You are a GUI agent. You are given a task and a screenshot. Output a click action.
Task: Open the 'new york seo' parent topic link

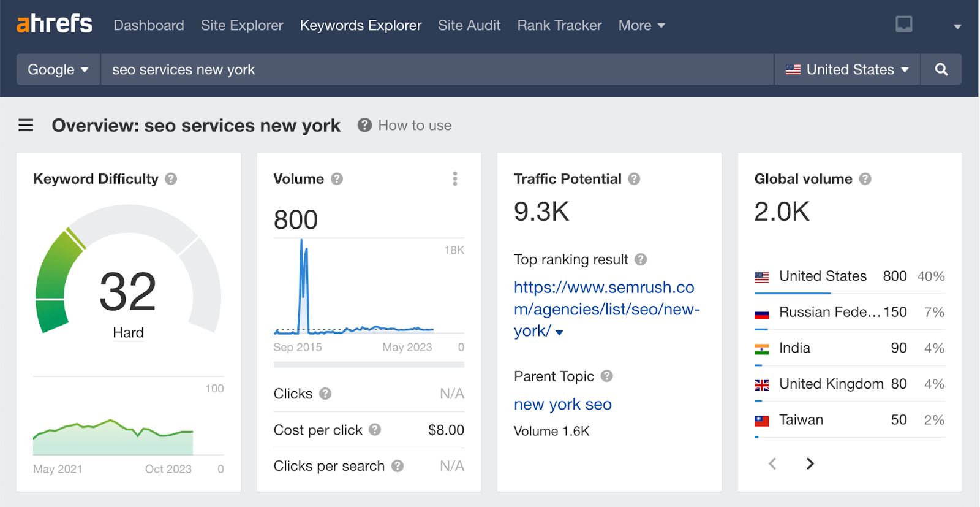coord(563,405)
